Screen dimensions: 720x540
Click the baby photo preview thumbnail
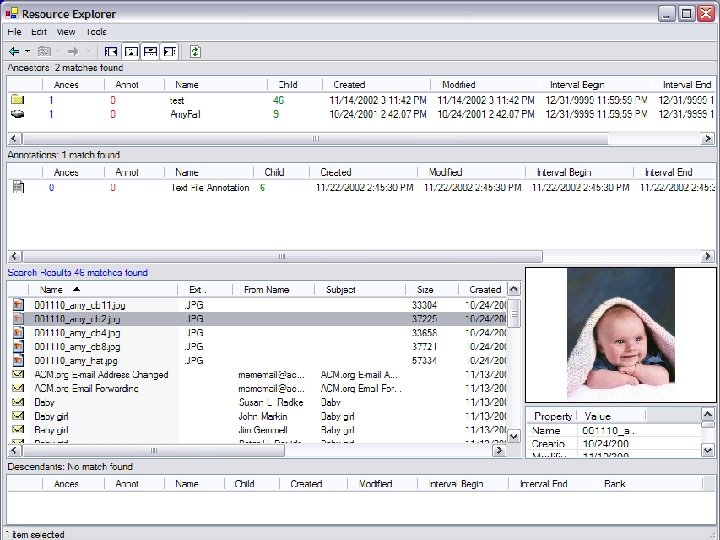(620, 333)
